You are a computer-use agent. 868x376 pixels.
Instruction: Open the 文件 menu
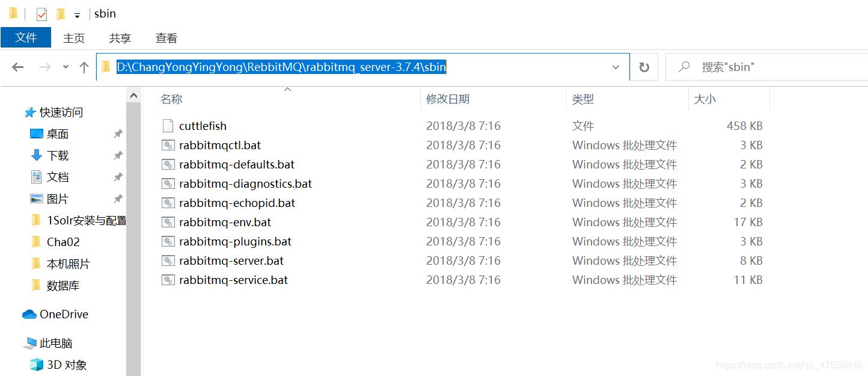pos(26,37)
